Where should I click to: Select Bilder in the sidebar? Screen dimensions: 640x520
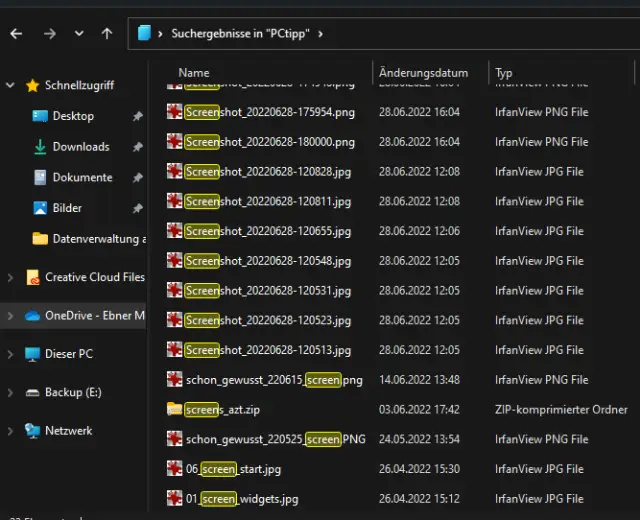pos(67,208)
